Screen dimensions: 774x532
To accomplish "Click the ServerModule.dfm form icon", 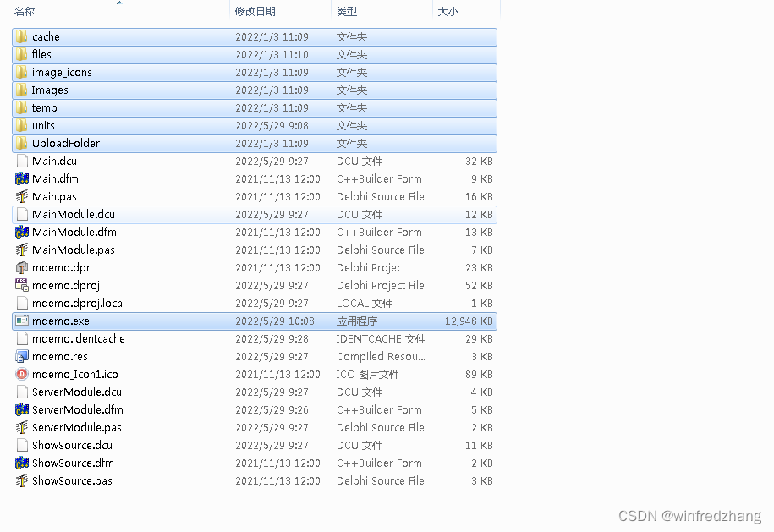I will pos(22,409).
